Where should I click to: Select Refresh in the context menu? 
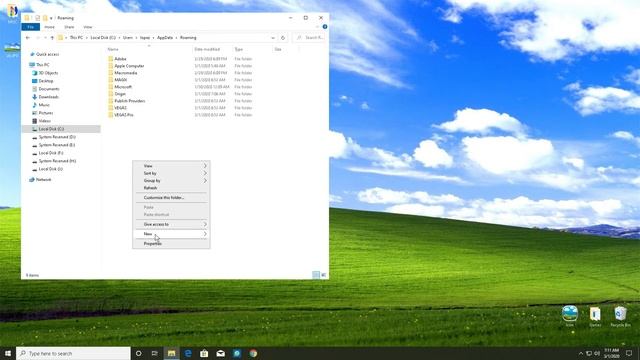[171, 188]
